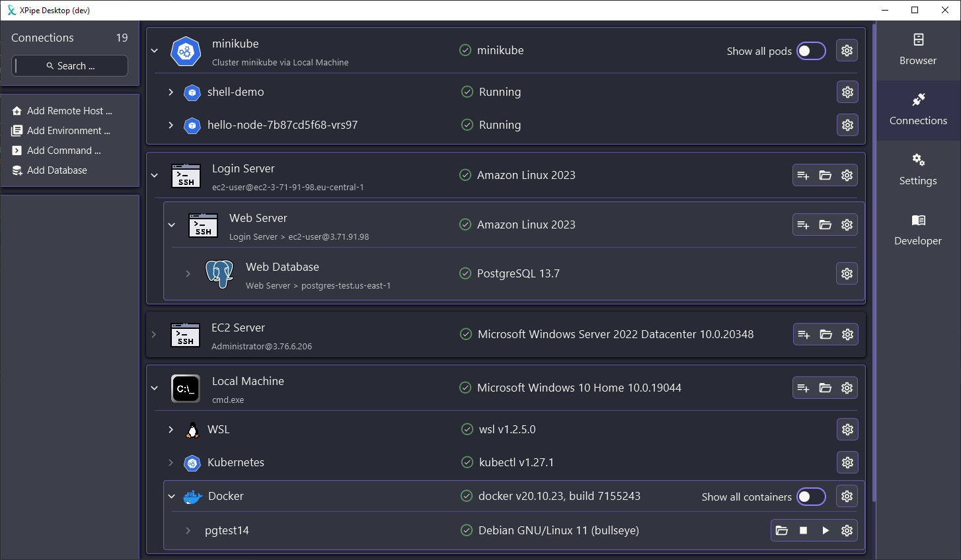Click the shell-demo pod cube icon
Viewport: 961px width, 560px height.
(x=192, y=92)
